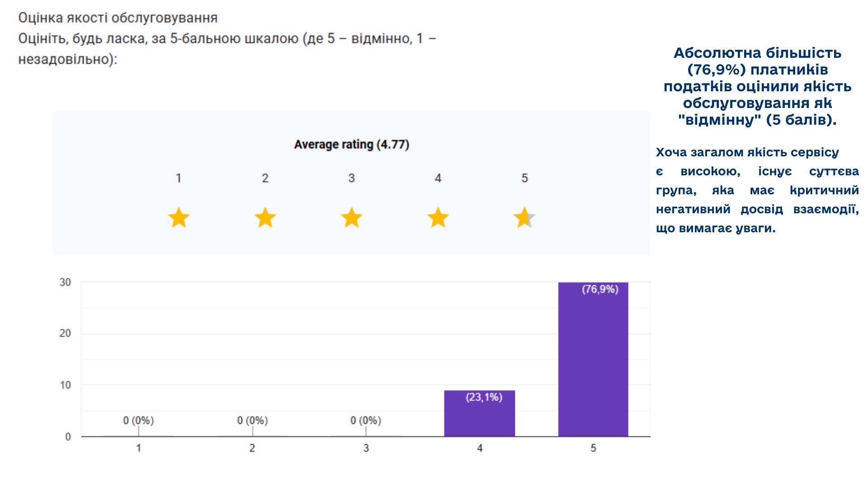
Task: Click the fourth rating star
Action: pos(438,218)
